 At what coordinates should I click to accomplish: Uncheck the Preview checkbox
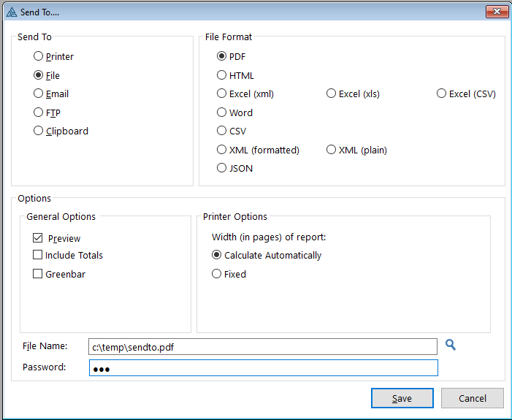[38, 238]
